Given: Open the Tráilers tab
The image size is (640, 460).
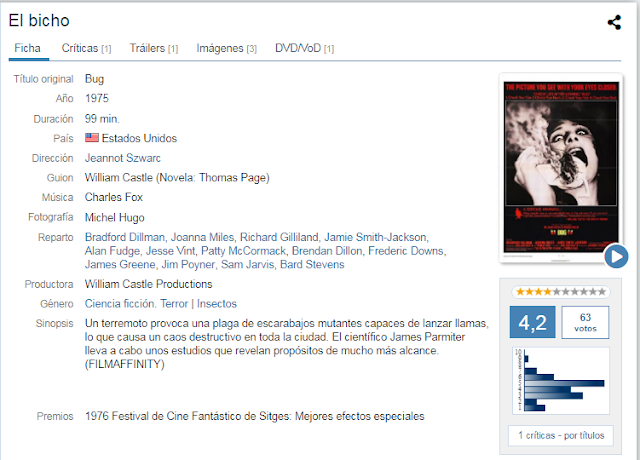Looking at the screenshot, I should (x=153, y=48).
